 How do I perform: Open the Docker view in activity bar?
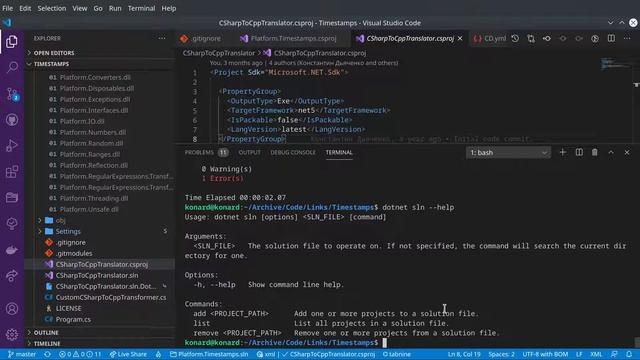pyautogui.click(x=12, y=250)
